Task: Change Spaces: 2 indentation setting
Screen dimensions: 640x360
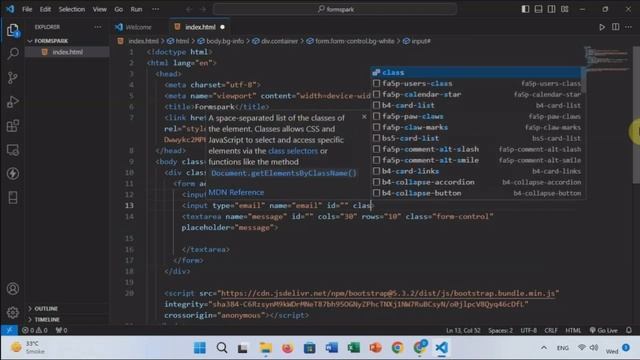Action: [500, 330]
